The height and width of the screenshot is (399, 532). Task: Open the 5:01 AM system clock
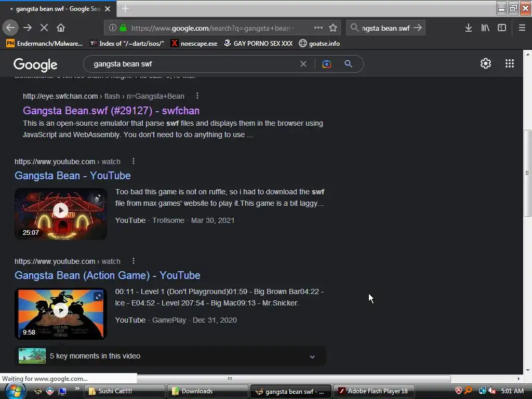pyautogui.click(x=512, y=391)
